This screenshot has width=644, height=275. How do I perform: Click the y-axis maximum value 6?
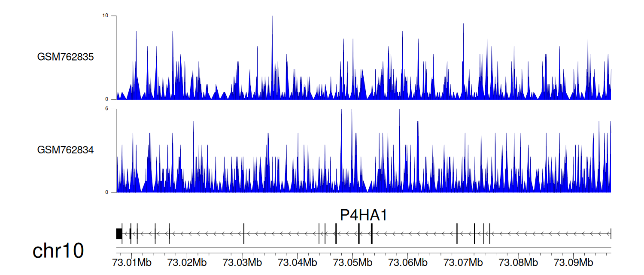[x=107, y=109]
